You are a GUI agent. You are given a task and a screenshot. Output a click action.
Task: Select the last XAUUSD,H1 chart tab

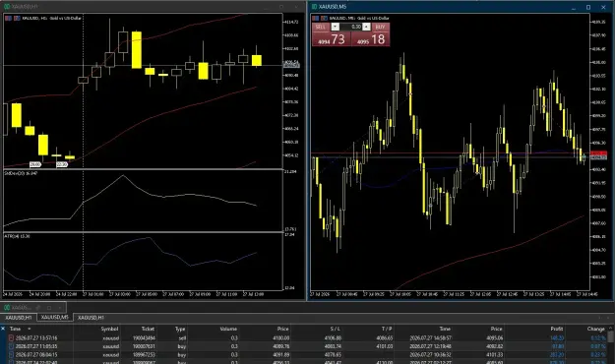coord(91,318)
